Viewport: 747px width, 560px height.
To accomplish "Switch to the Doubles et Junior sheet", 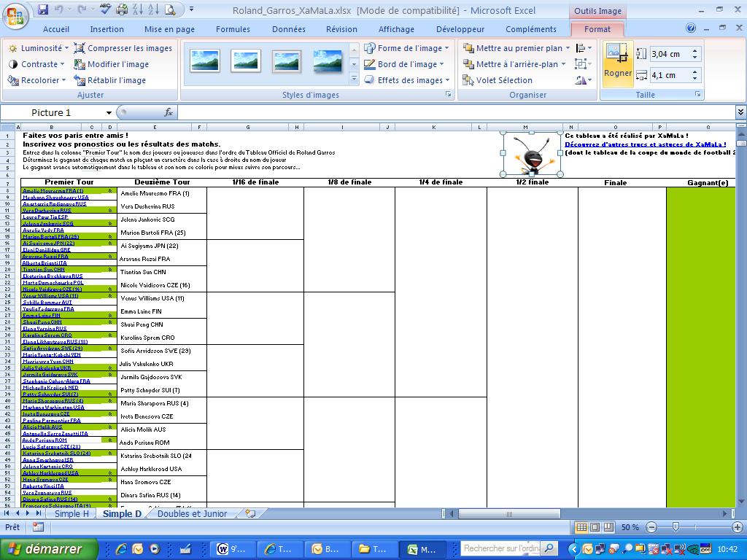I will pos(193,513).
